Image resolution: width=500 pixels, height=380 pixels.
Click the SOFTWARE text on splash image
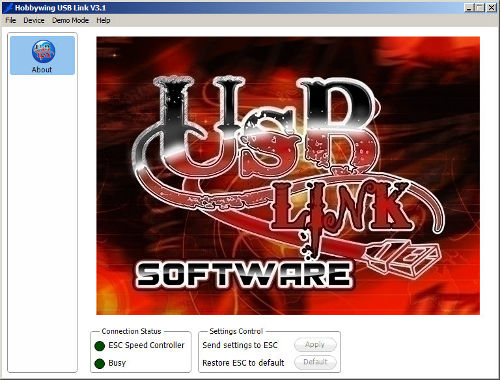pos(244,274)
